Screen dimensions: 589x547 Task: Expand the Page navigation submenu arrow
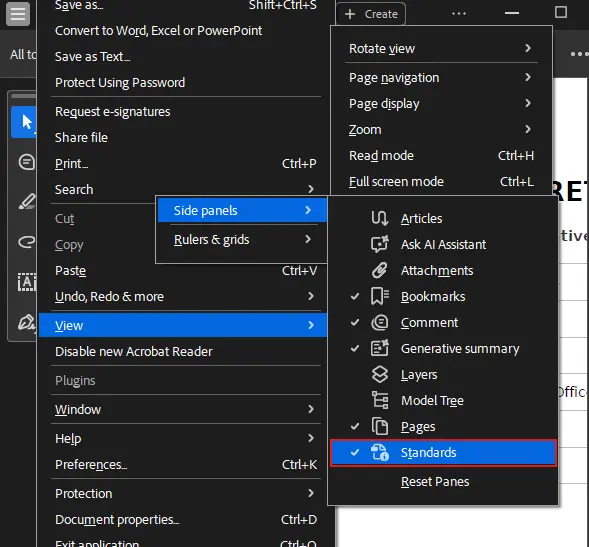[528, 77]
